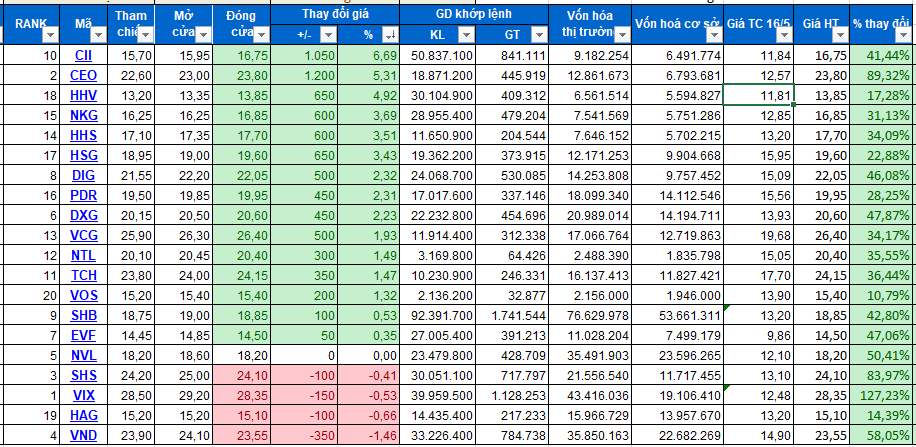Open the CEO ticker link
916x447 pixels.
[84, 75]
